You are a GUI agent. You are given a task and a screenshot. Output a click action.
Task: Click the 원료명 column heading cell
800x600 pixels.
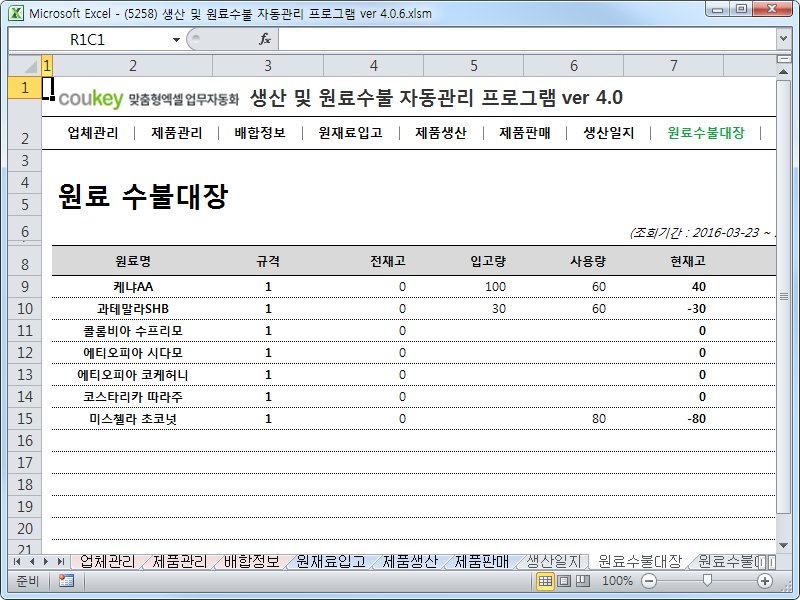[133, 261]
